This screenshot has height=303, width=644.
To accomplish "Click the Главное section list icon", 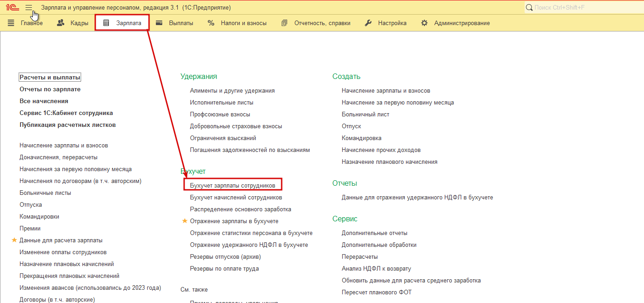I will [11, 23].
